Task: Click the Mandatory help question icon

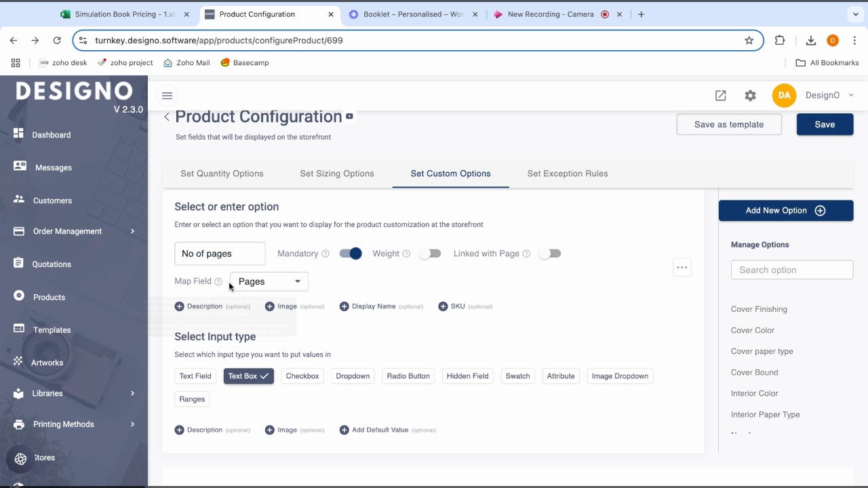Action: click(x=325, y=253)
